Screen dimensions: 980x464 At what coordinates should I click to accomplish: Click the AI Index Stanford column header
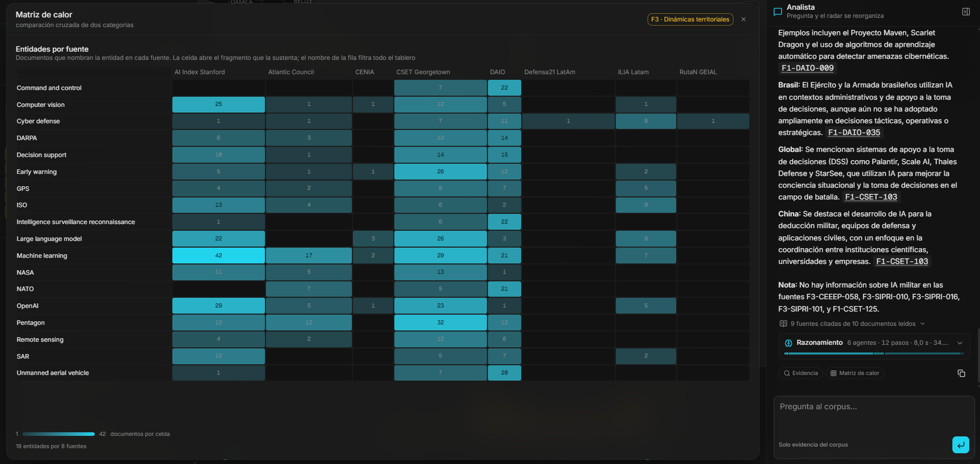click(199, 72)
